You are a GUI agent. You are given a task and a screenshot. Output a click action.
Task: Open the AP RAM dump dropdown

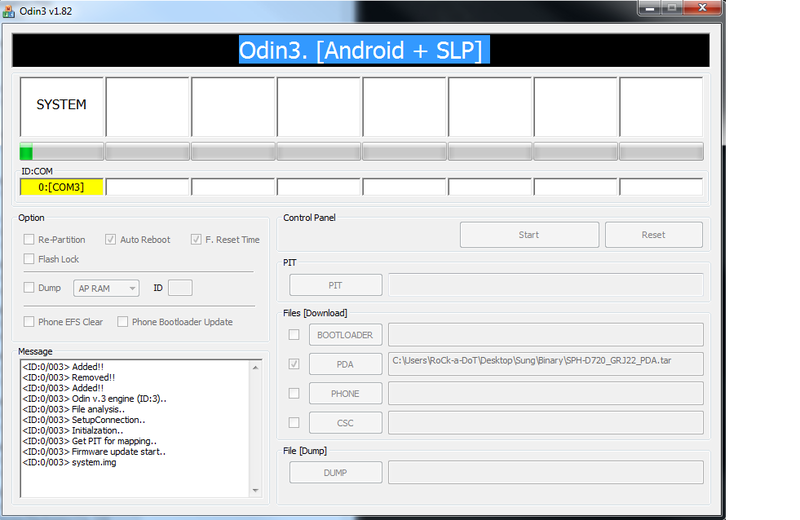106,288
